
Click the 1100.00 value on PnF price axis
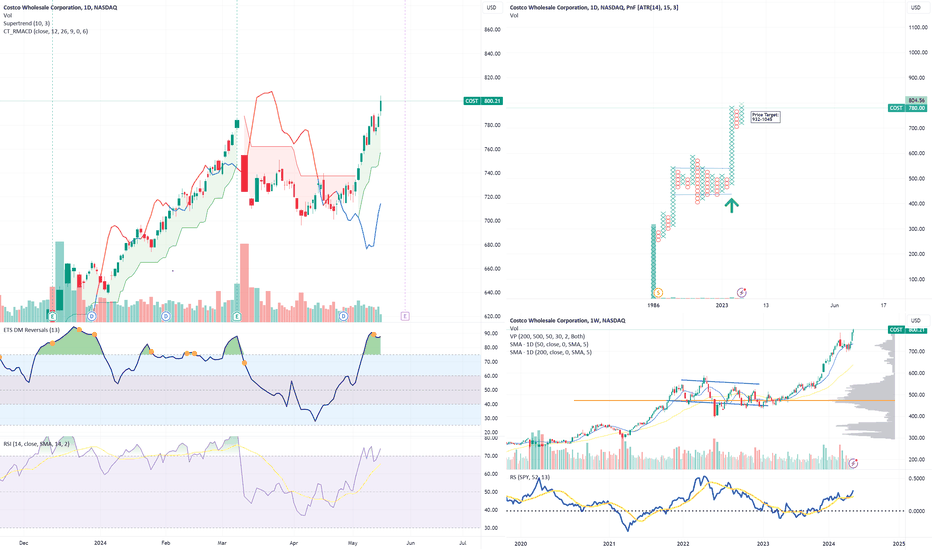click(918, 27)
